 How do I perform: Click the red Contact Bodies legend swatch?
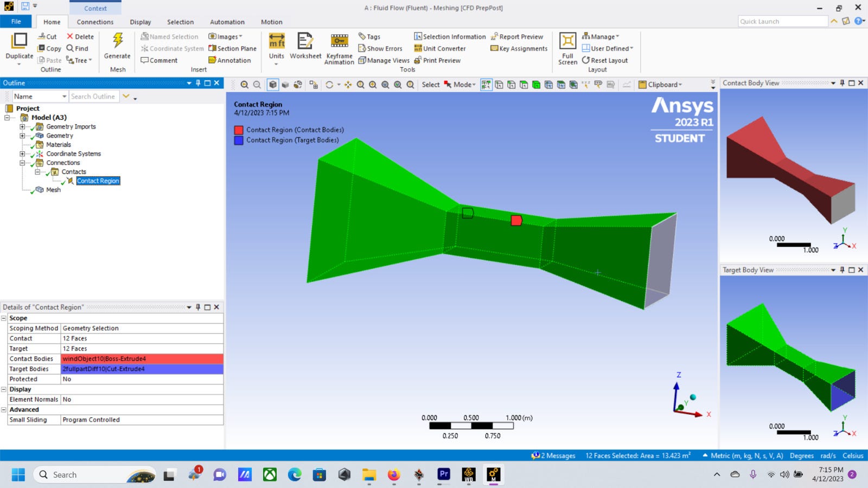[x=239, y=130]
